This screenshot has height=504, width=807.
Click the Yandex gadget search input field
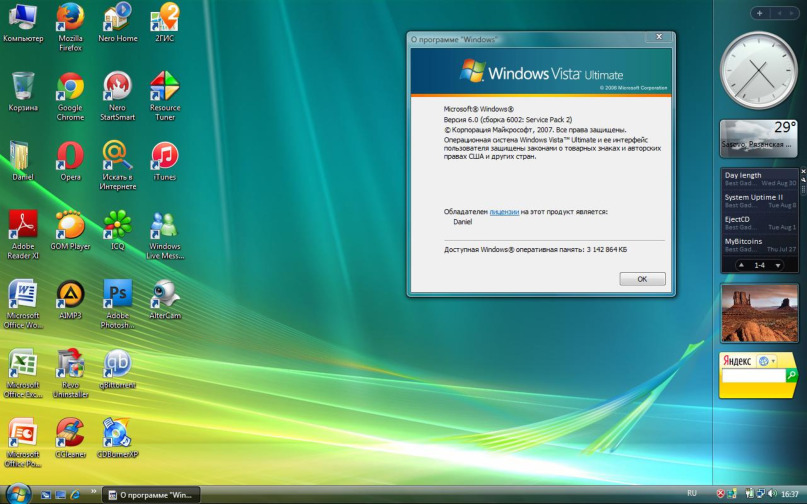click(752, 375)
